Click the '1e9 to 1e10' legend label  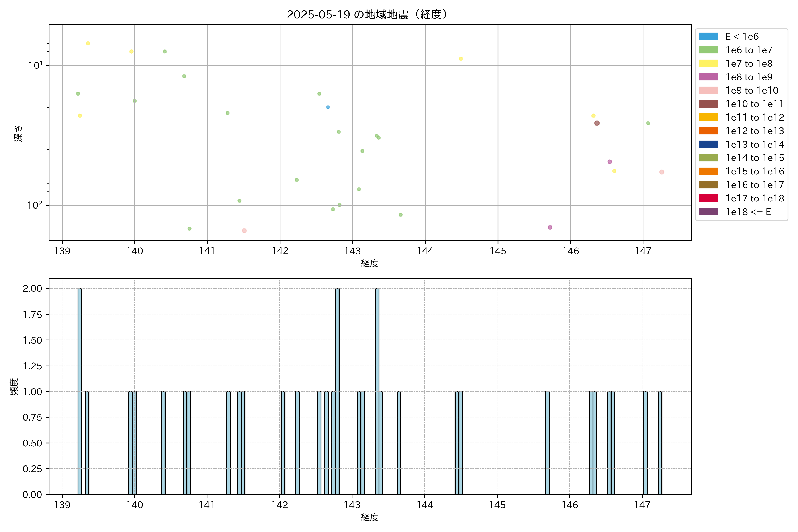(751, 90)
